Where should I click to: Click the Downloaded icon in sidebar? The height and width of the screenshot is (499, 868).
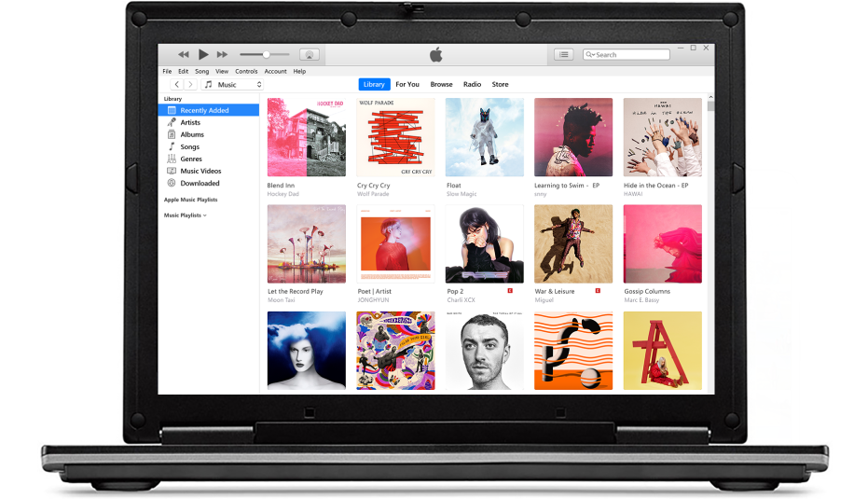172,184
